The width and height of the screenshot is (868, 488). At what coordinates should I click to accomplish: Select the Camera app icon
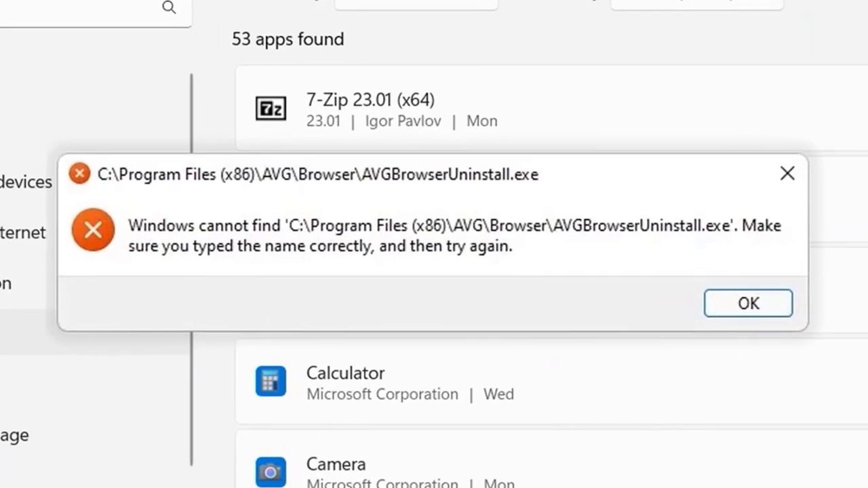coord(271,472)
